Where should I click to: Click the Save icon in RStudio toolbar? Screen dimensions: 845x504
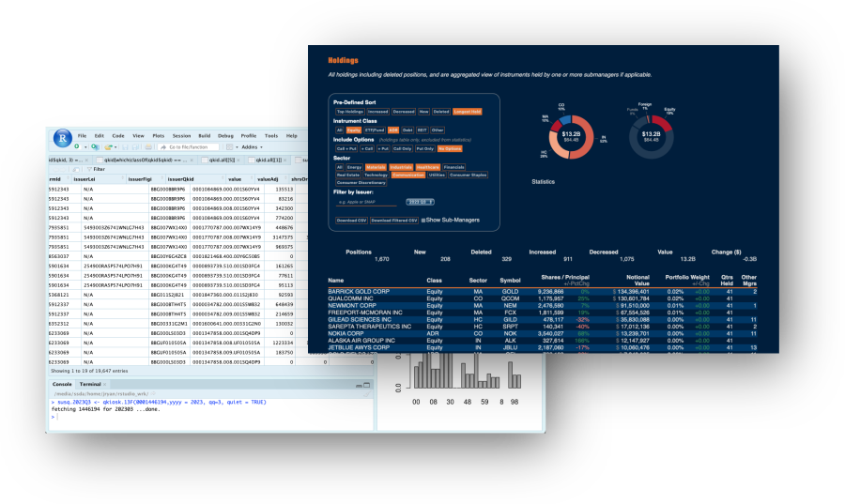pyautogui.click(x=125, y=147)
